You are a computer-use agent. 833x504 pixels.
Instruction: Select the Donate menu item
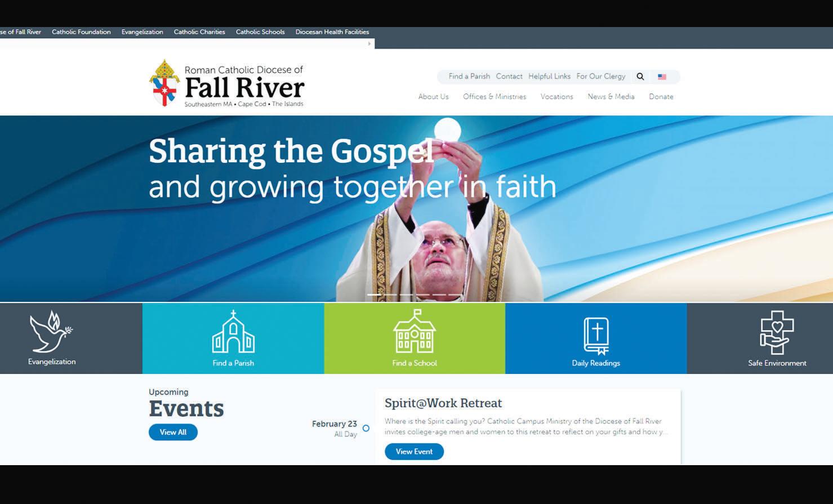pyautogui.click(x=661, y=97)
